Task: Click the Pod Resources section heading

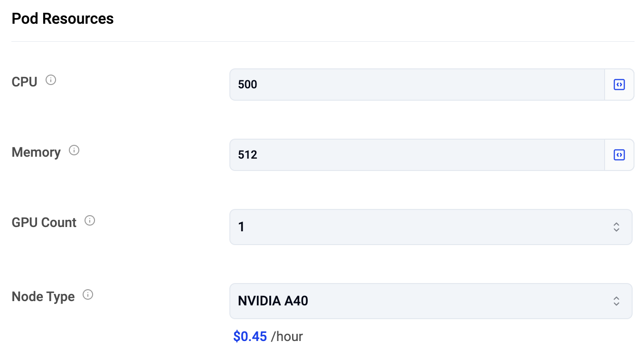Action: click(63, 19)
